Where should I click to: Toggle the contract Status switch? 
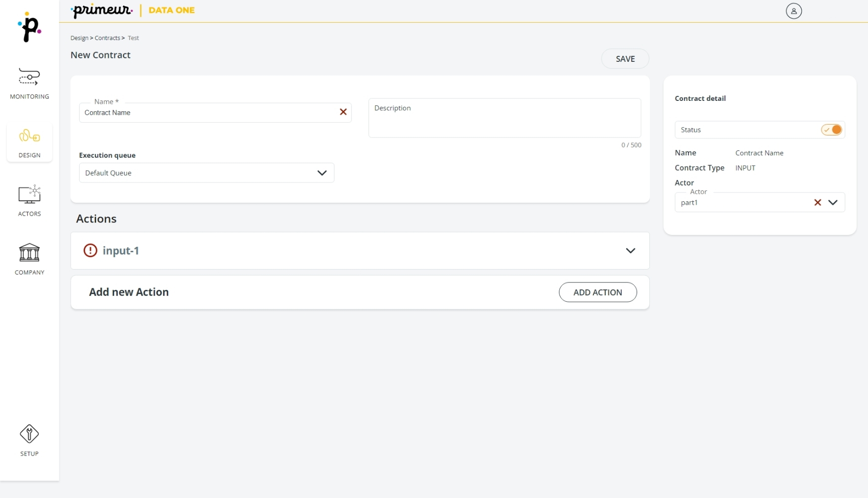coord(831,130)
